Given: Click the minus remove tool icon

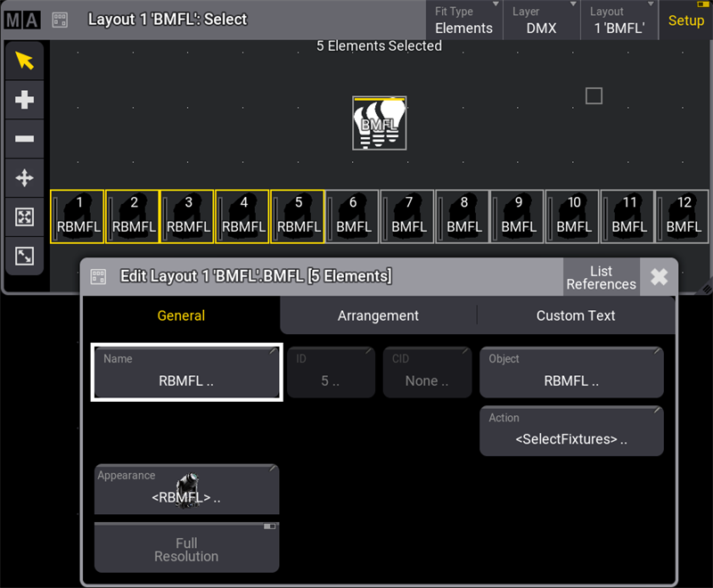Looking at the screenshot, I should pyautogui.click(x=25, y=139).
